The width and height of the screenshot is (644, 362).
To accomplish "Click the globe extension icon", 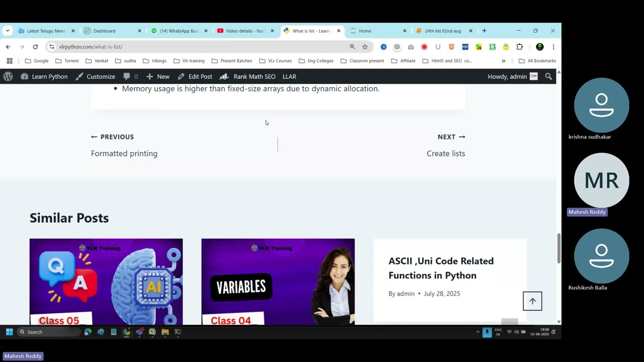I will [x=397, y=47].
